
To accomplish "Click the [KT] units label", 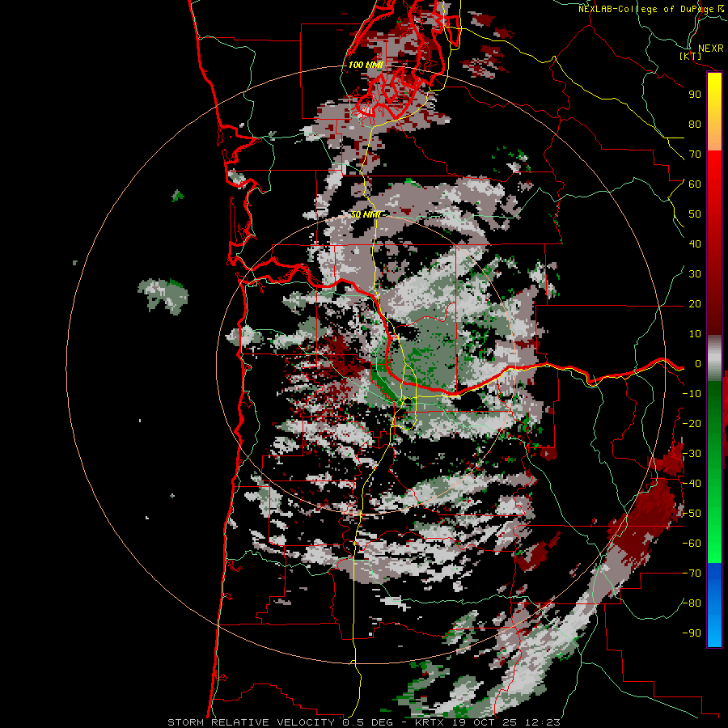I will [691, 56].
